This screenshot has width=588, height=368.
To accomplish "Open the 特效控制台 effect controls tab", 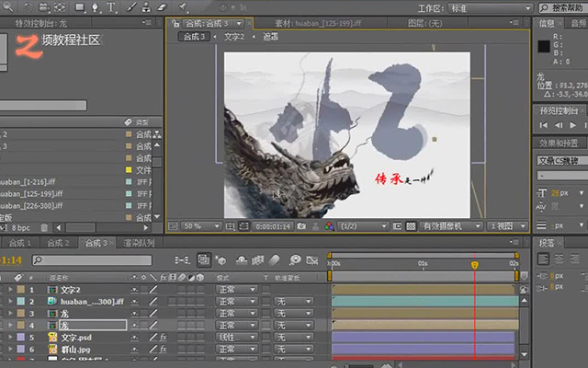I will tap(40, 23).
